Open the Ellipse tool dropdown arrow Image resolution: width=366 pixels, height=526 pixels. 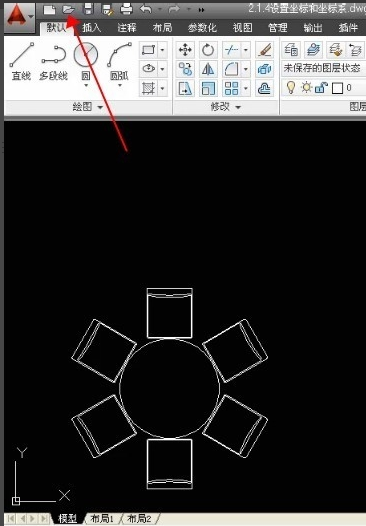(162, 69)
